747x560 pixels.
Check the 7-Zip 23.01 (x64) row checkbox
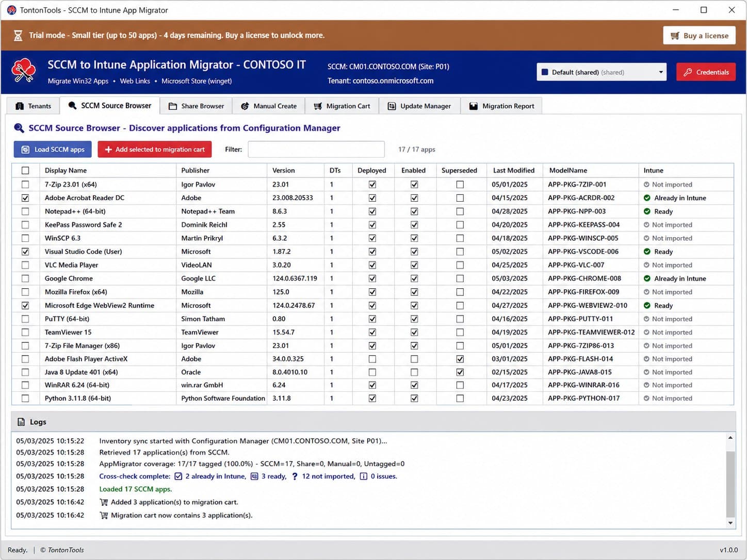25,185
